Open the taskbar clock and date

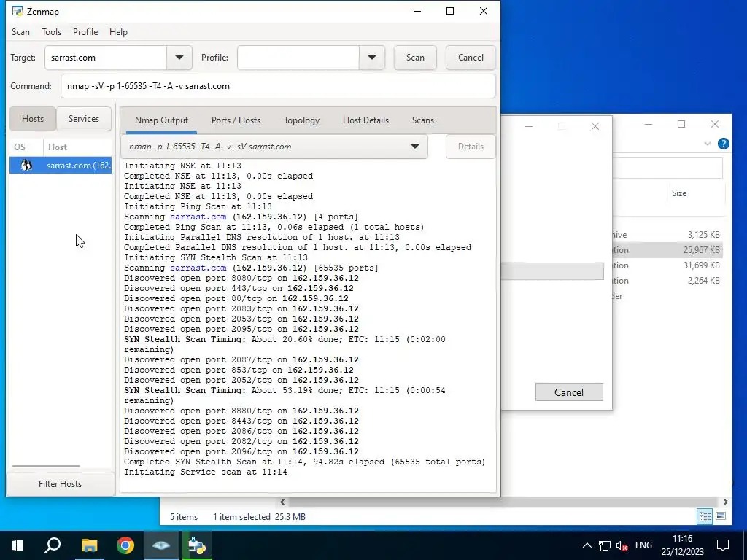tap(682, 545)
